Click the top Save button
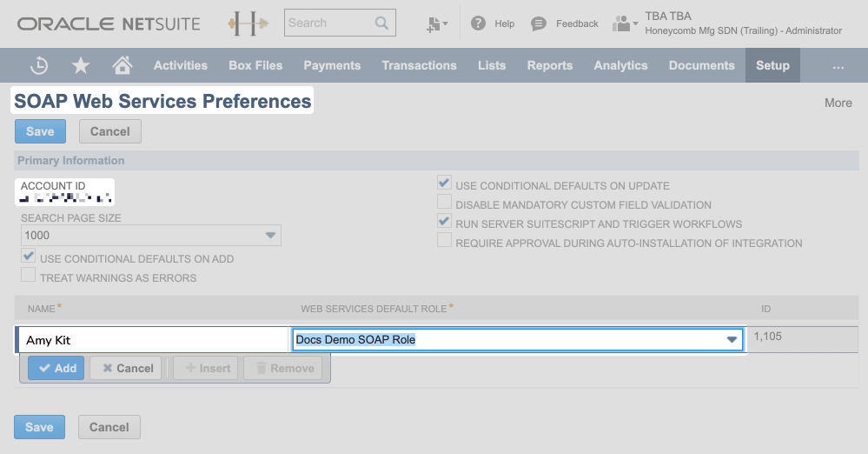The width and height of the screenshot is (868, 454). (40, 131)
